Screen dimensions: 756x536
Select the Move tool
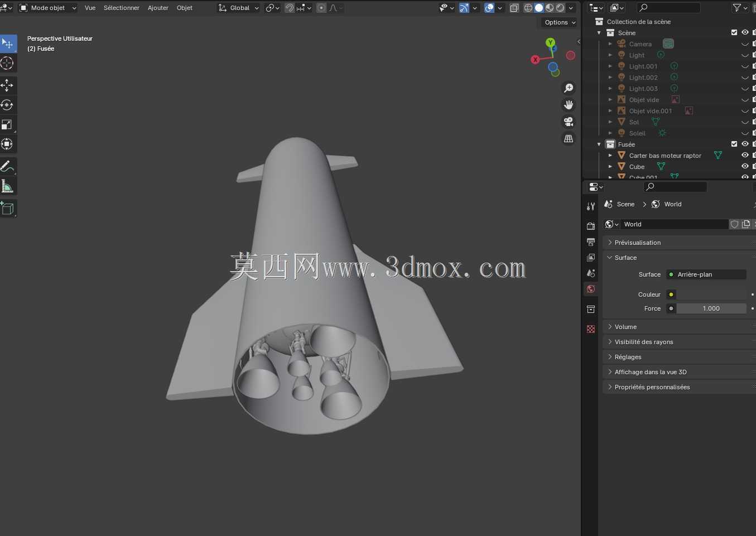[x=8, y=85]
